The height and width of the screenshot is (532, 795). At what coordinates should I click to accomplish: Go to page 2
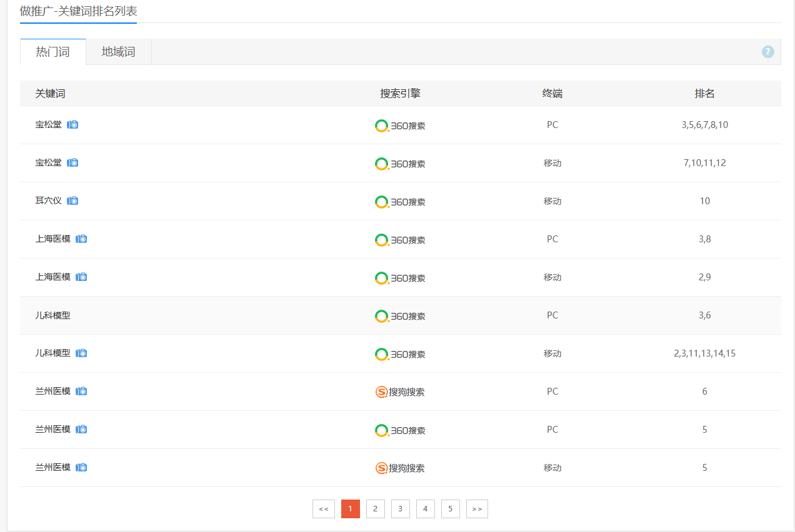click(376, 509)
